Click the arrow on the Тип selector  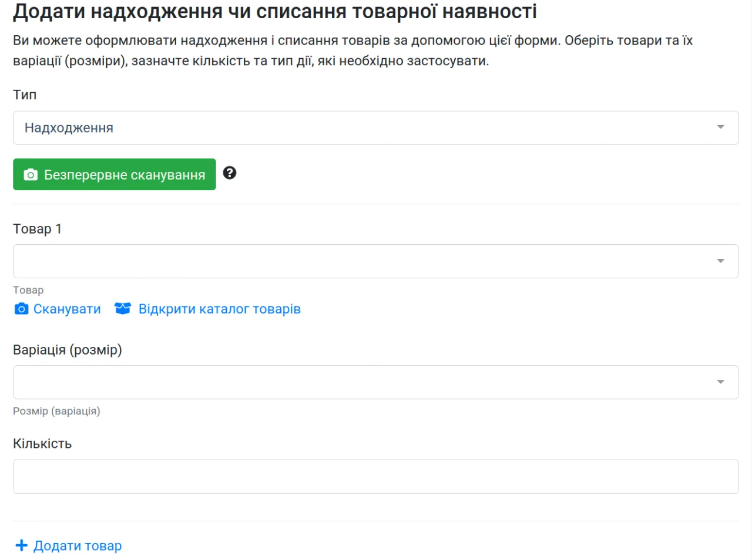point(720,127)
